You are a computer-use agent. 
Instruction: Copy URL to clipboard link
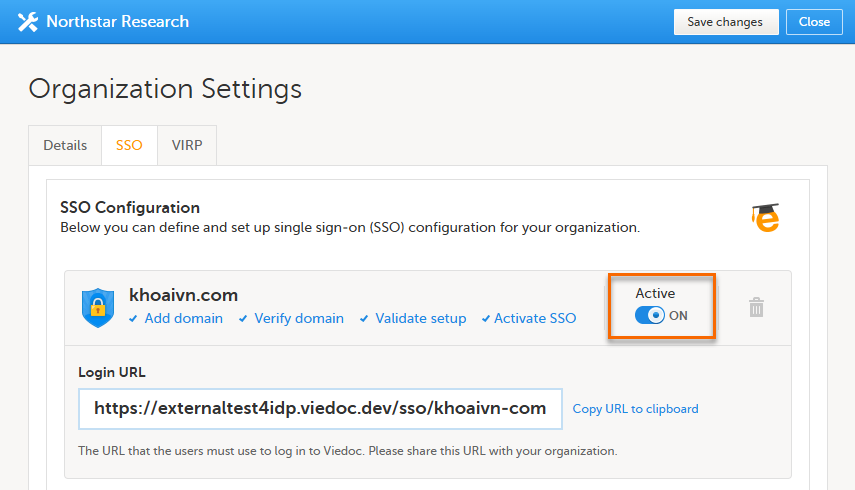[635, 409]
